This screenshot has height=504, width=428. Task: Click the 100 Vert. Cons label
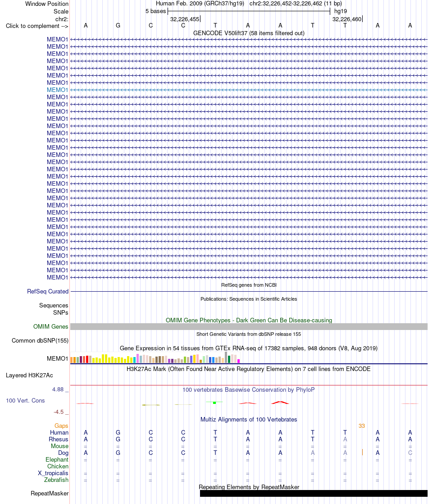[25, 400]
